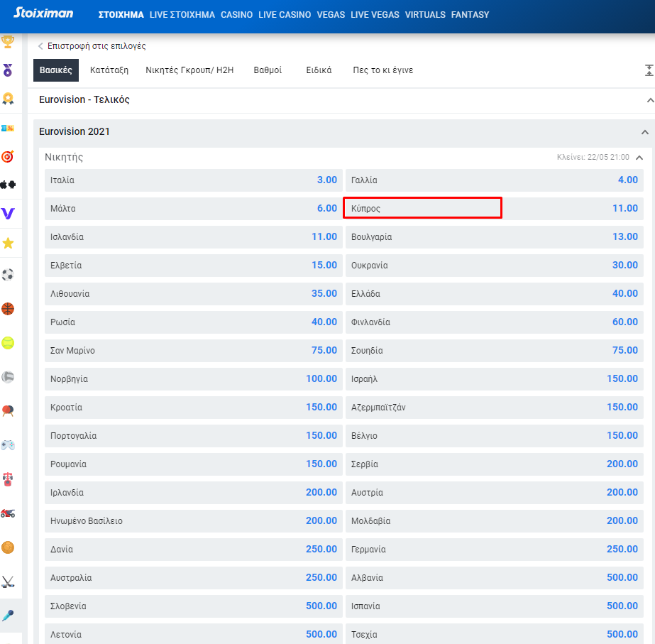Click the gold trophy icon in sidebar

click(8, 41)
